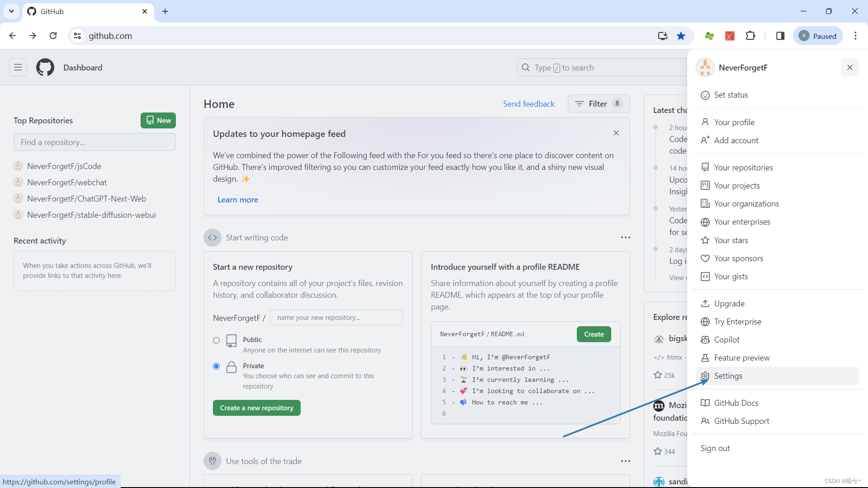The image size is (868, 488).
Task: Open Your repositories menu item
Action: click(777, 168)
